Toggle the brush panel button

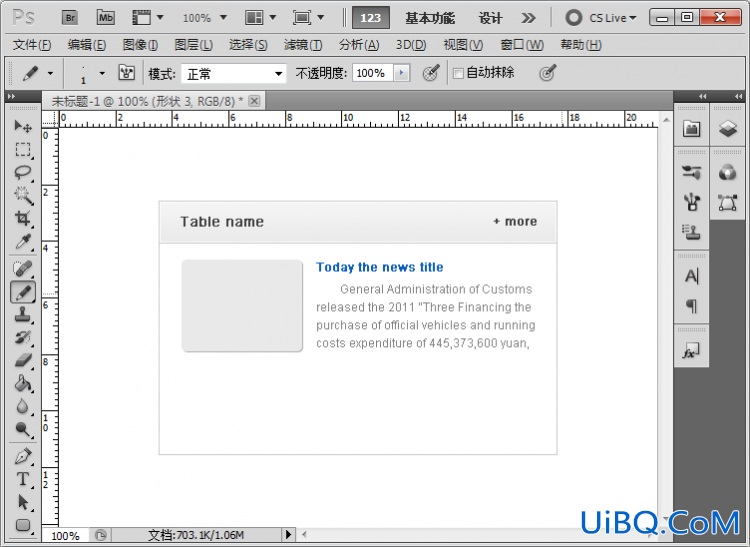(x=127, y=73)
